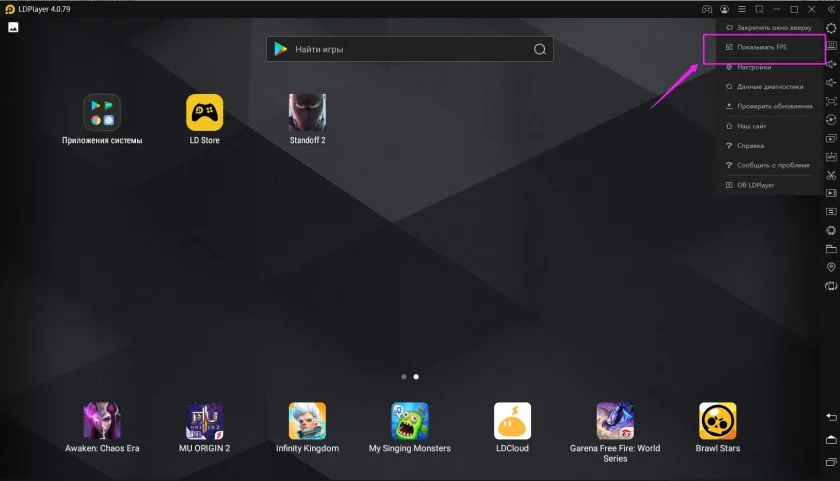The width and height of the screenshot is (840, 481).
Task: Open the operation recorder (sync play) icon
Action: 831,119
